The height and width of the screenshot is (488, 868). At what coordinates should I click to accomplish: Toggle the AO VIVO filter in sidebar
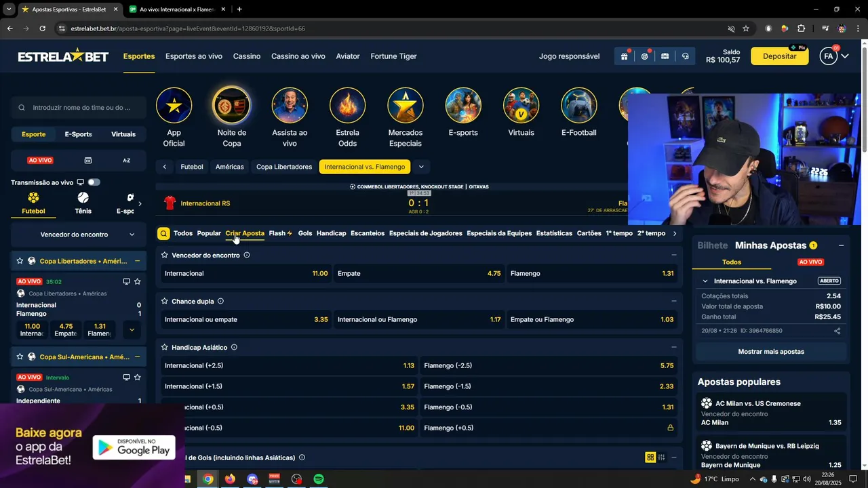point(40,161)
